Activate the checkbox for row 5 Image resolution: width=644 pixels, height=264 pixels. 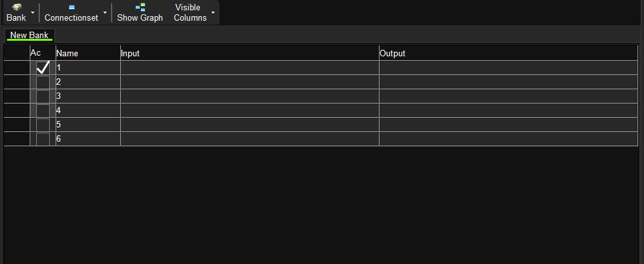pyautogui.click(x=43, y=125)
